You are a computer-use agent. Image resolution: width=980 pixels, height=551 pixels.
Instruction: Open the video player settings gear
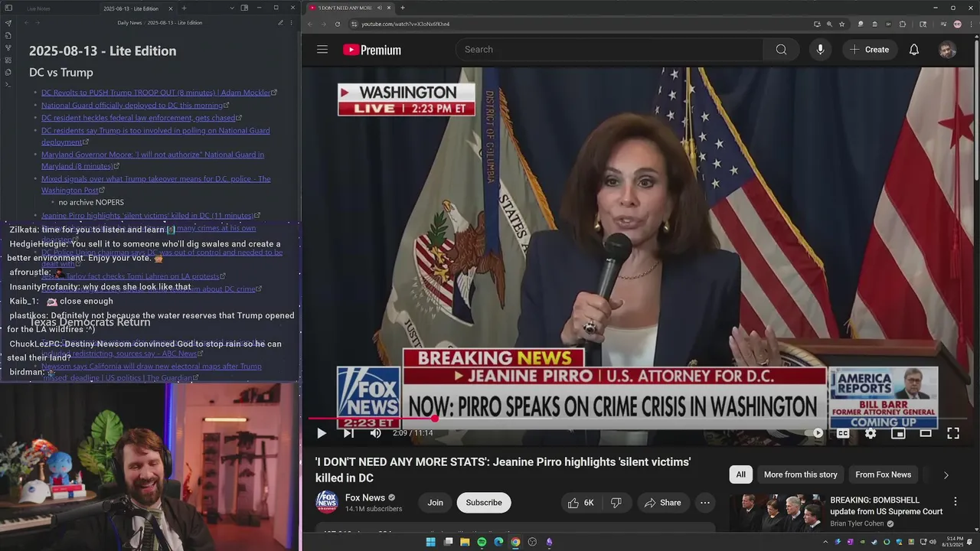(871, 433)
